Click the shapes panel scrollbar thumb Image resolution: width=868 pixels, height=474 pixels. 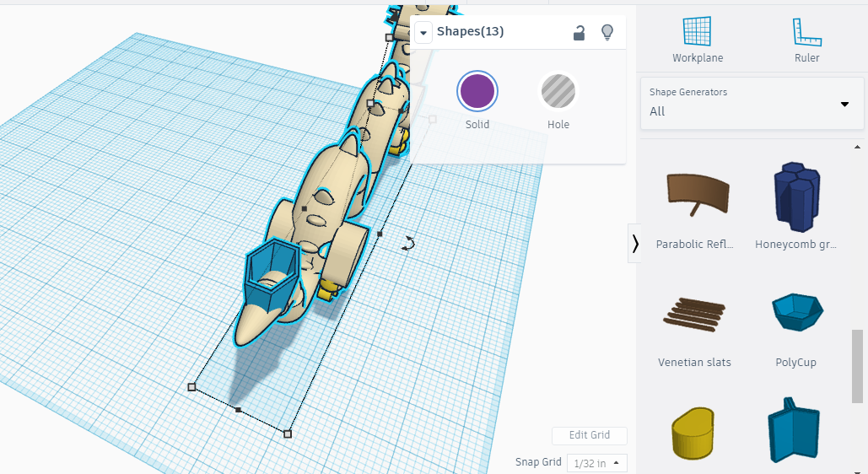(x=857, y=367)
